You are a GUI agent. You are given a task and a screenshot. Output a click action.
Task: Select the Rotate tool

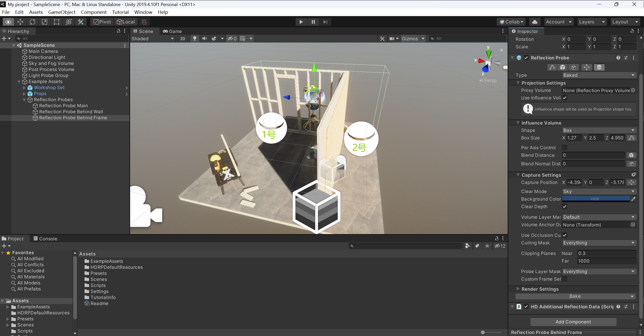32,22
